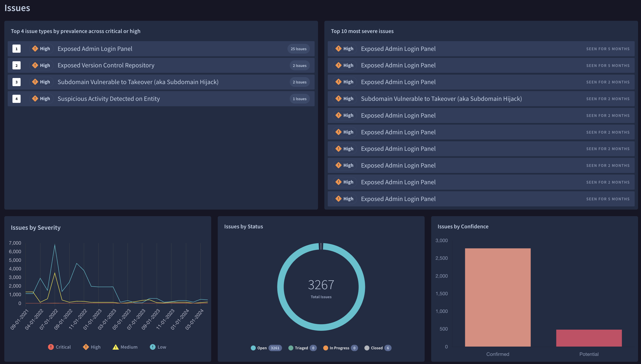This screenshot has height=364, width=641.
Task: Click the Issues page heading
Action: pos(17,8)
